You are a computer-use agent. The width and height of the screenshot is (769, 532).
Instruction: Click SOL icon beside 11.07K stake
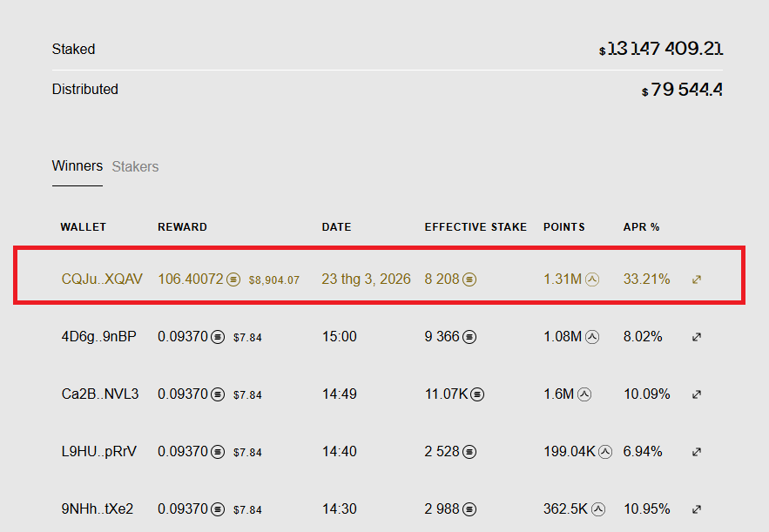click(477, 394)
